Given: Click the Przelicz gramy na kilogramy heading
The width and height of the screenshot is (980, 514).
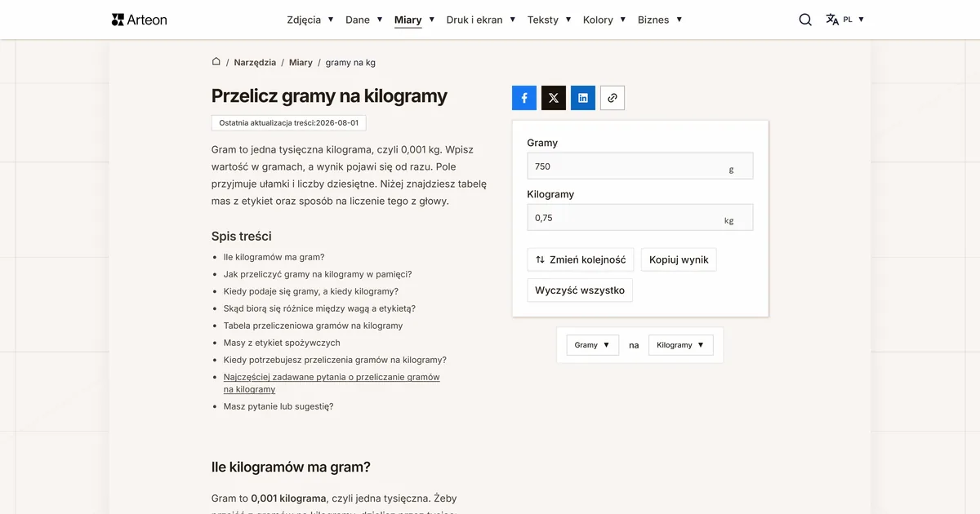Looking at the screenshot, I should [x=329, y=95].
